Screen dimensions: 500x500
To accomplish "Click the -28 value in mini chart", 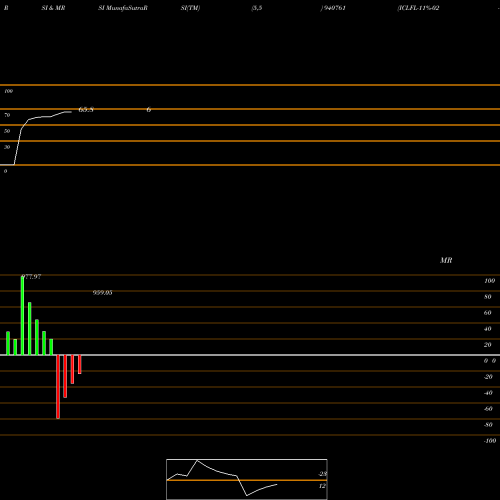I will coord(322,474).
